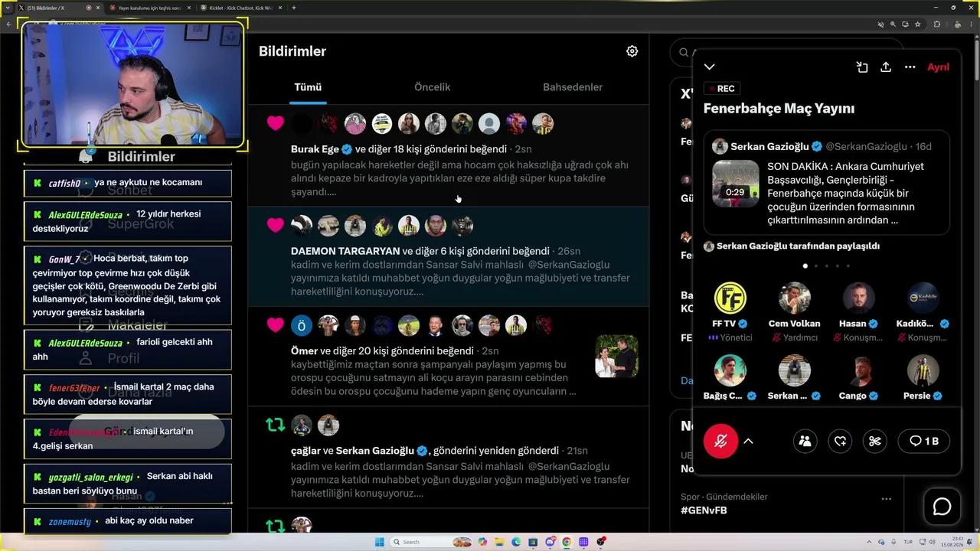Image resolution: width=980 pixels, height=551 pixels.
Task: Open the #GENvFB trending topic
Action: coord(704,510)
